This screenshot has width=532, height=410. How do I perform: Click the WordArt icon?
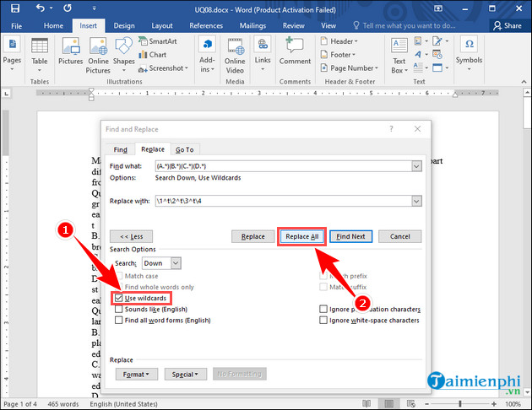418,54
